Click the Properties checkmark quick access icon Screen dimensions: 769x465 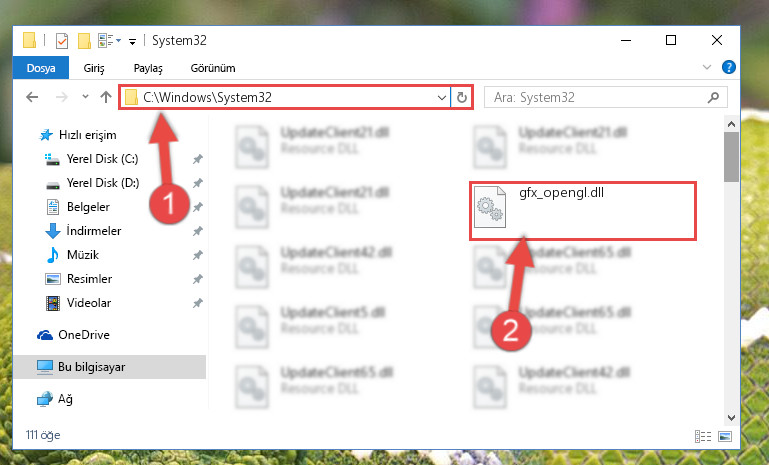tap(62, 41)
